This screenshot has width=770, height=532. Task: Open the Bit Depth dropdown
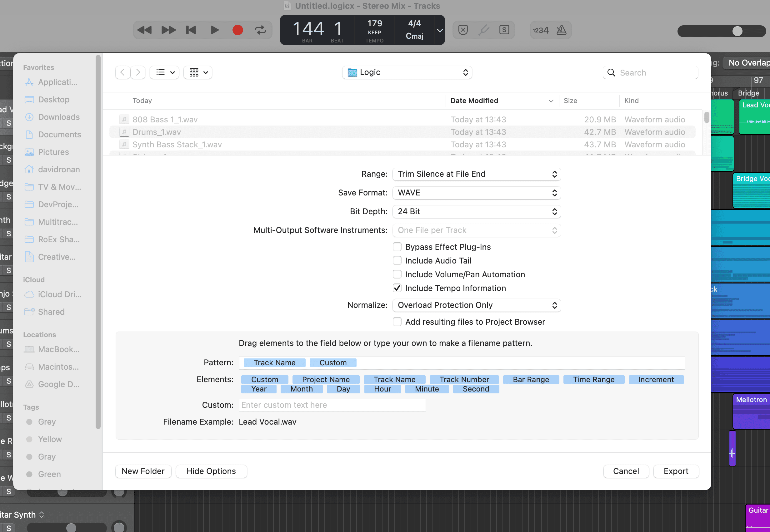[x=476, y=211]
